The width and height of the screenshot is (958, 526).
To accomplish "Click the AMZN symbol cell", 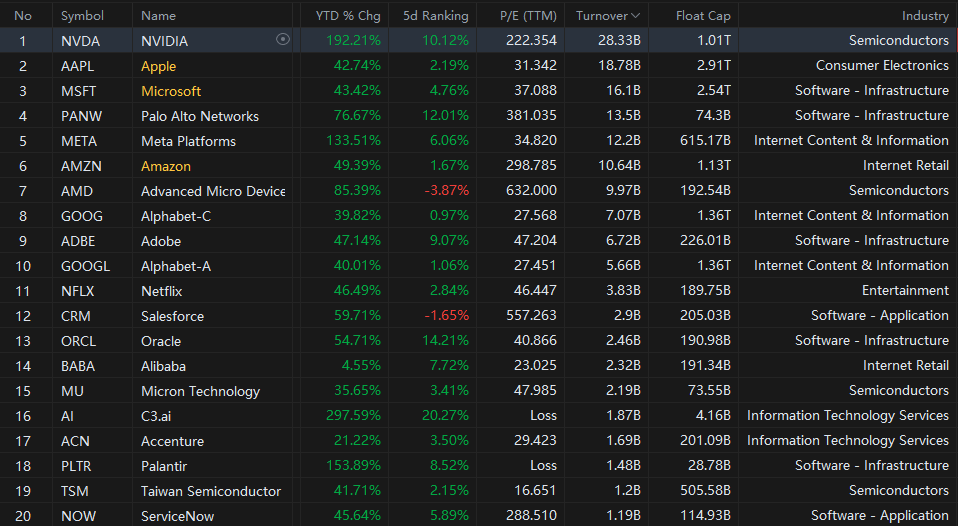I will [x=81, y=166].
